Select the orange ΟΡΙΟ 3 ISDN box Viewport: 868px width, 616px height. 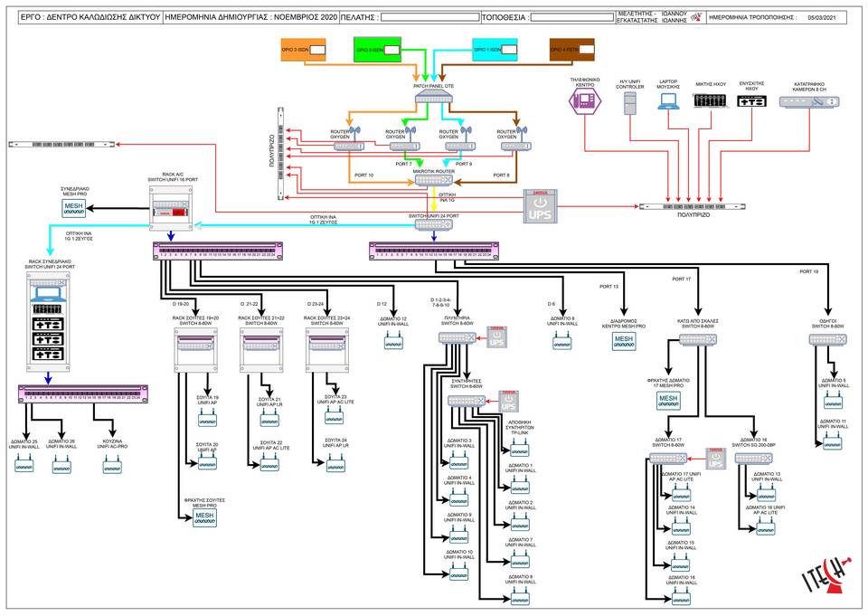pos(303,51)
